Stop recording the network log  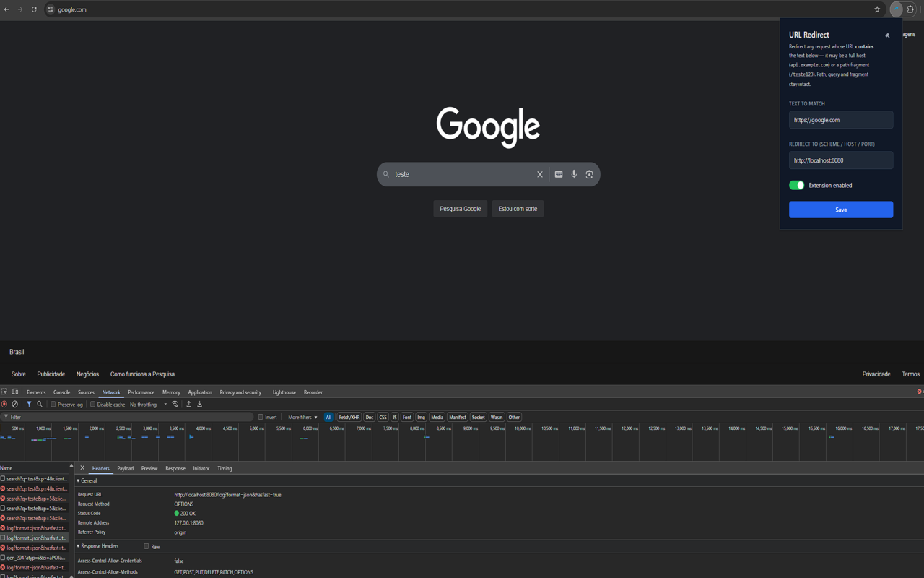(4, 405)
